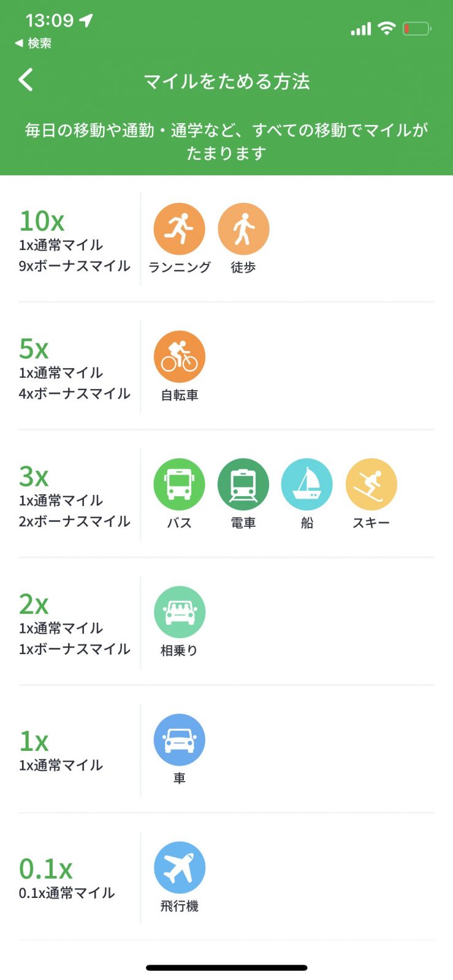Tap the carpool (相乗り) icon
453x980 pixels.
pos(179,612)
